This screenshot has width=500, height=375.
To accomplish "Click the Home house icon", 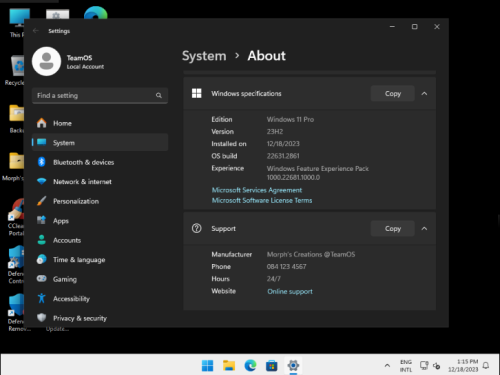I will click(x=42, y=123).
